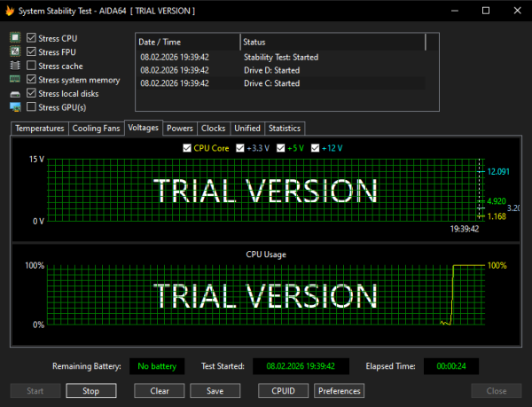Viewport: 532px width, 407px height.
Task: Select the Drive D: Started log row
Action: click(x=280, y=70)
